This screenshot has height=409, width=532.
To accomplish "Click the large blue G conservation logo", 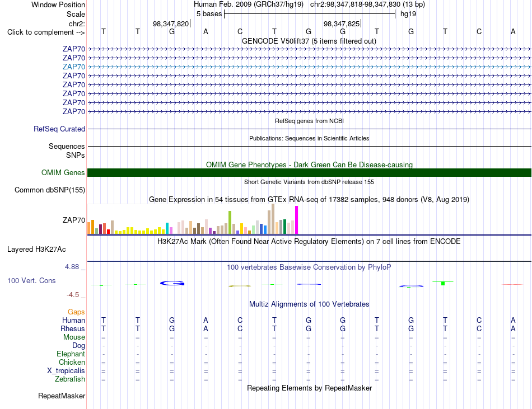I will [172, 283].
